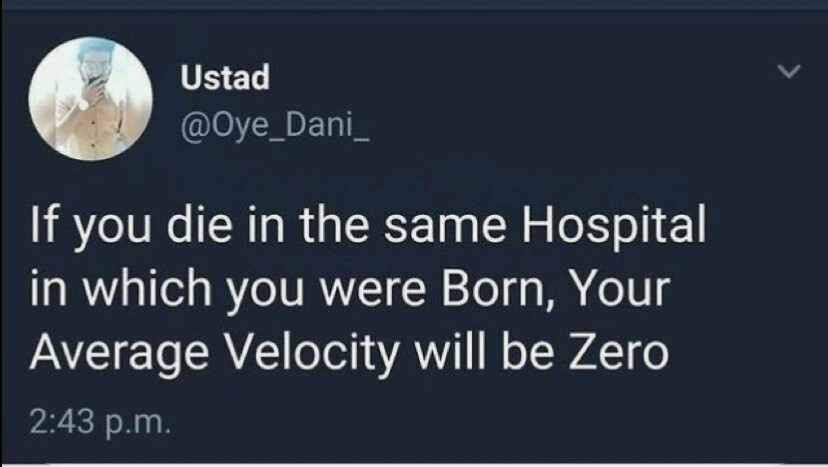Click the word If starting the tweet
This screenshot has height=467, width=828.
pyautogui.click(x=42, y=224)
